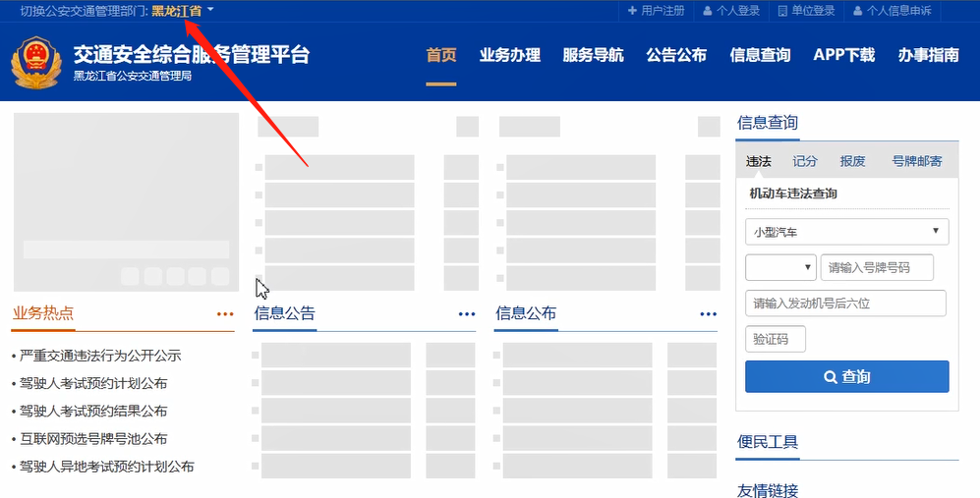Open 严重交通违法行为公开公示
Image resolution: width=980 pixels, height=498 pixels.
pos(100,357)
